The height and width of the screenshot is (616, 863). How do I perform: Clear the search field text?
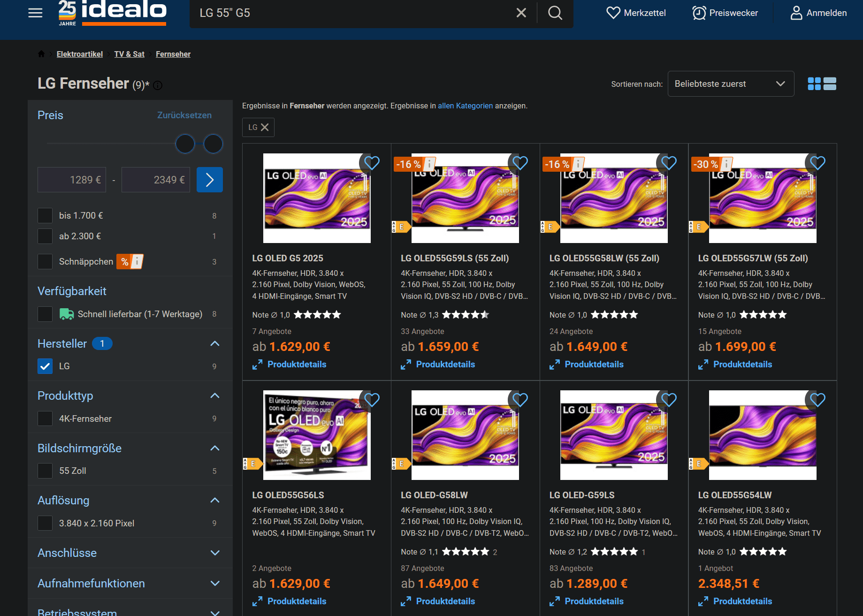(521, 13)
